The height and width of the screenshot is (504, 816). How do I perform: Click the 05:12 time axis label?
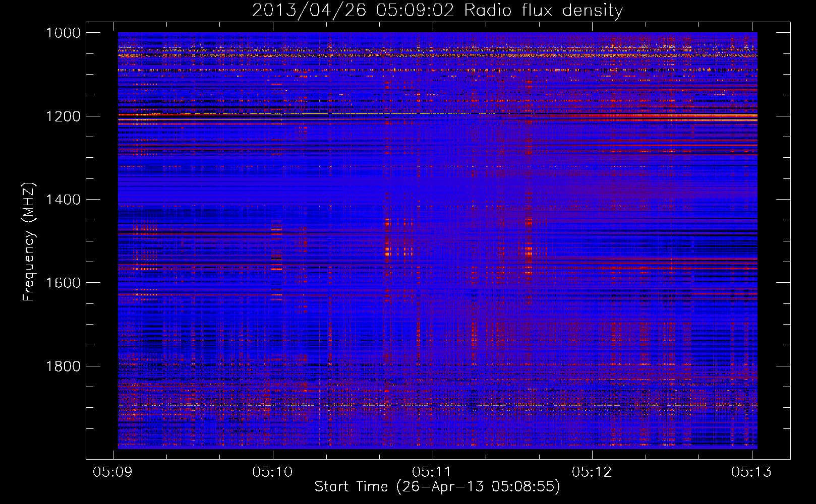592,472
